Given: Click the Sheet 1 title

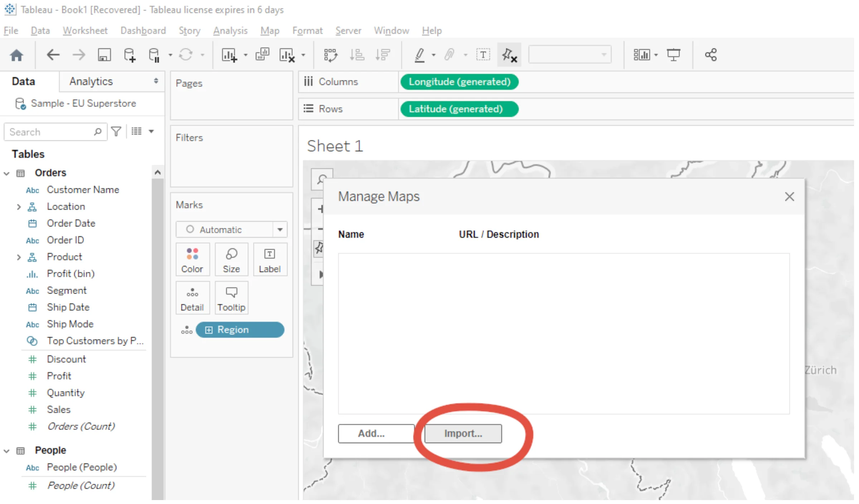Looking at the screenshot, I should (x=335, y=146).
